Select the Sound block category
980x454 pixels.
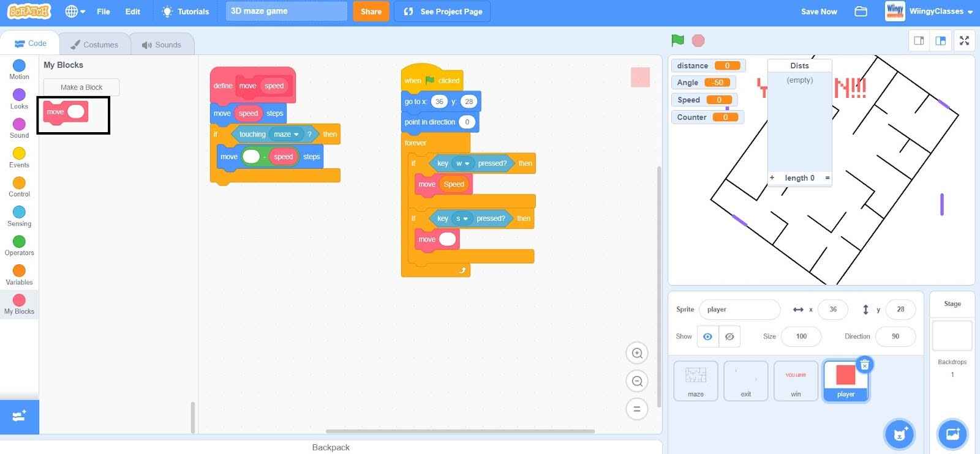click(x=19, y=128)
